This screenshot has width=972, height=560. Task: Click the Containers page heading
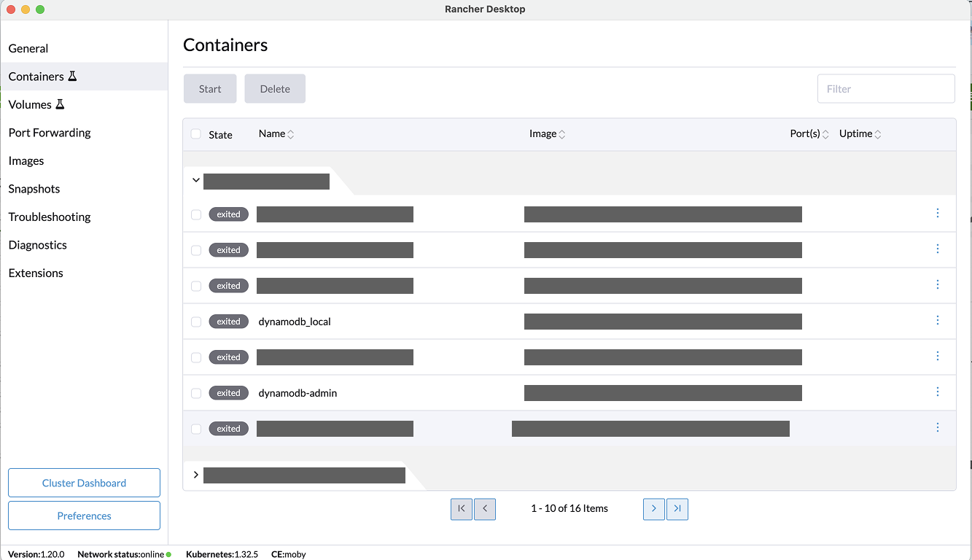point(225,45)
